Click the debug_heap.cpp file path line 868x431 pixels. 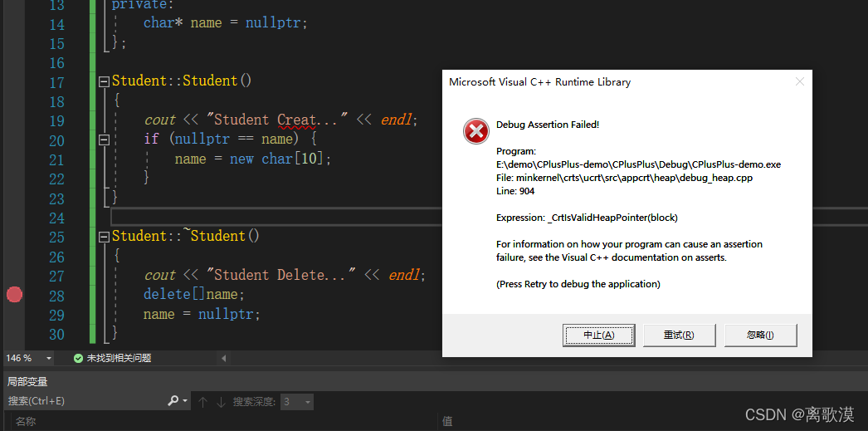[x=624, y=178]
